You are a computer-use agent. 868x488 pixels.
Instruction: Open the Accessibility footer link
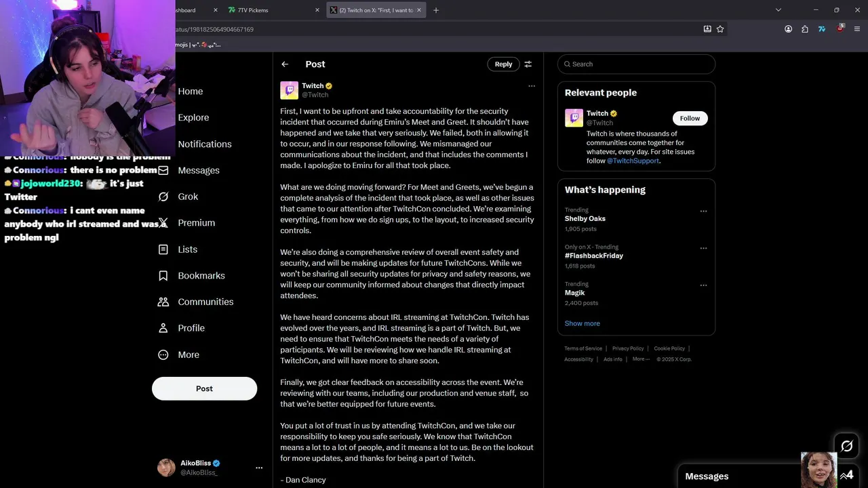[x=578, y=359]
